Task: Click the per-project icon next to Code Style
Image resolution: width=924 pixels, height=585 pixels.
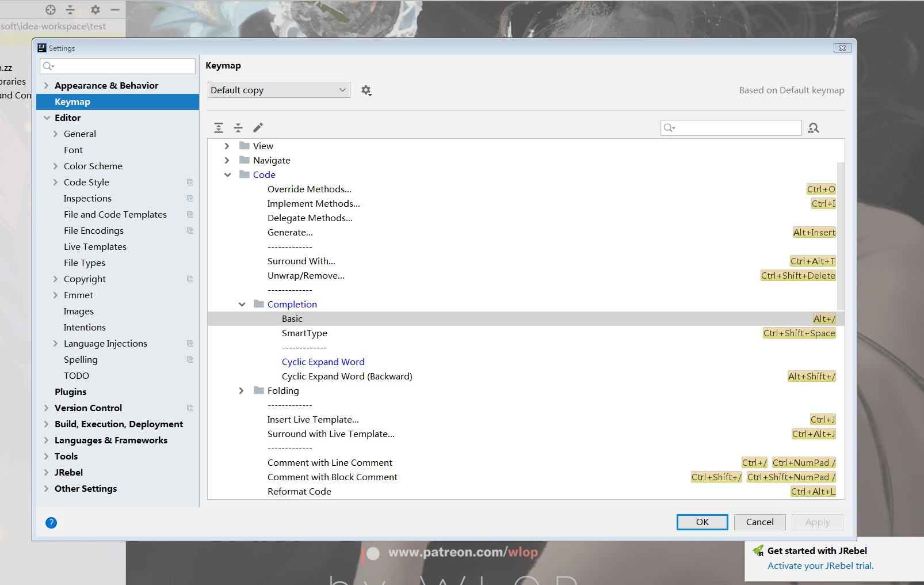Action: [190, 183]
